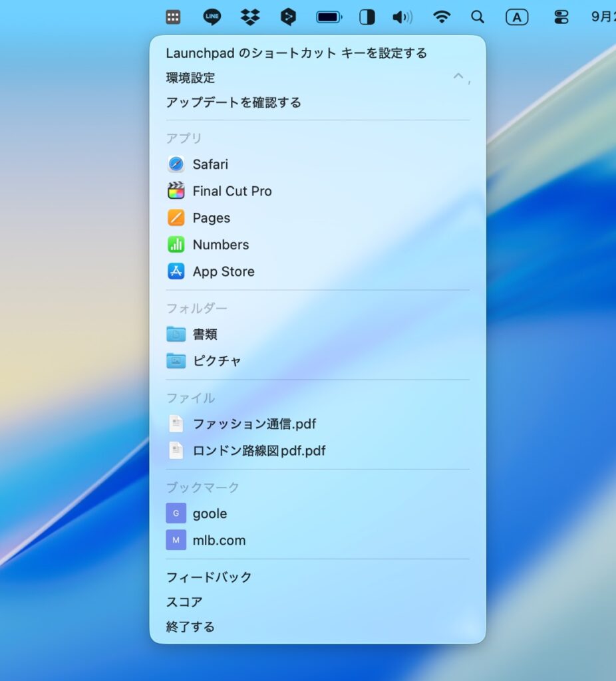Open the mlb.com bookmark
This screenshot has height=681, width=616.
click(x=218, y=541)
